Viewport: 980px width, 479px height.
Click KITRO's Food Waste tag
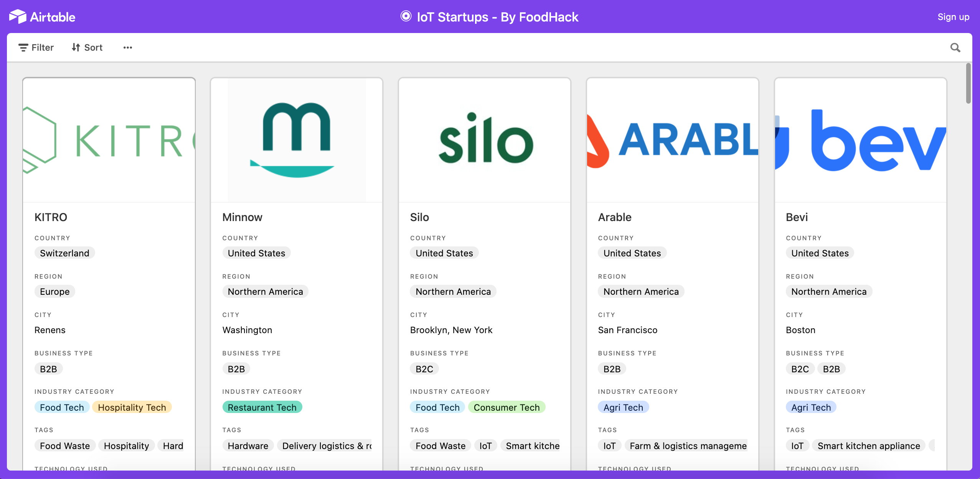pos(65,446)
